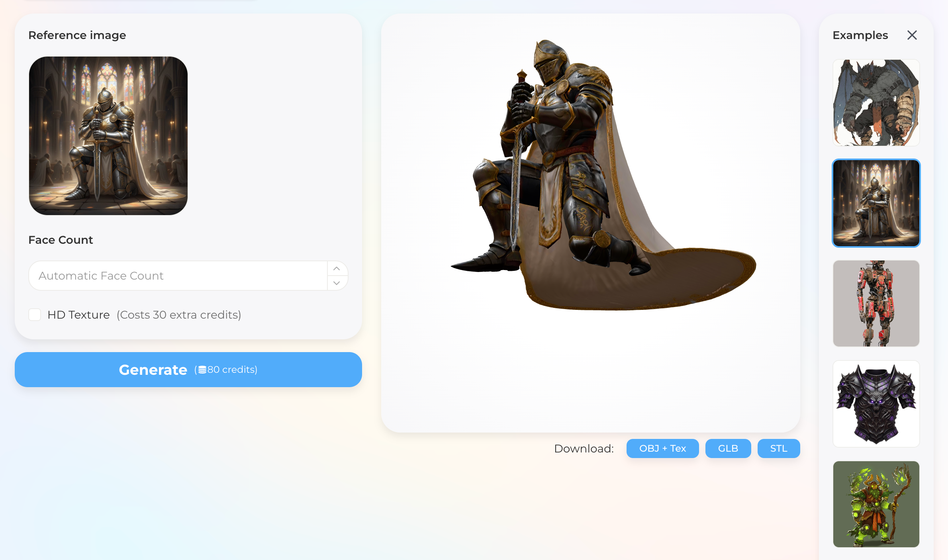Click the reference image to replace it

pos(108,136)
